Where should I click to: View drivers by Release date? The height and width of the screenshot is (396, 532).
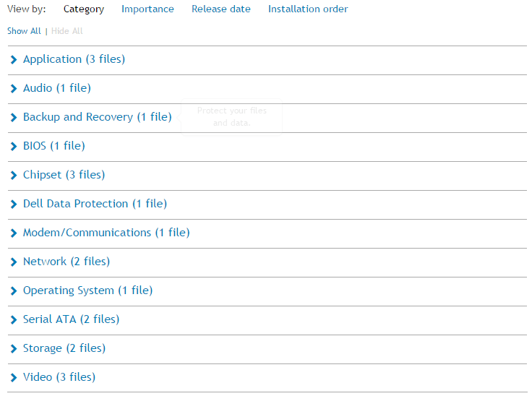click(x=221, y=9)
